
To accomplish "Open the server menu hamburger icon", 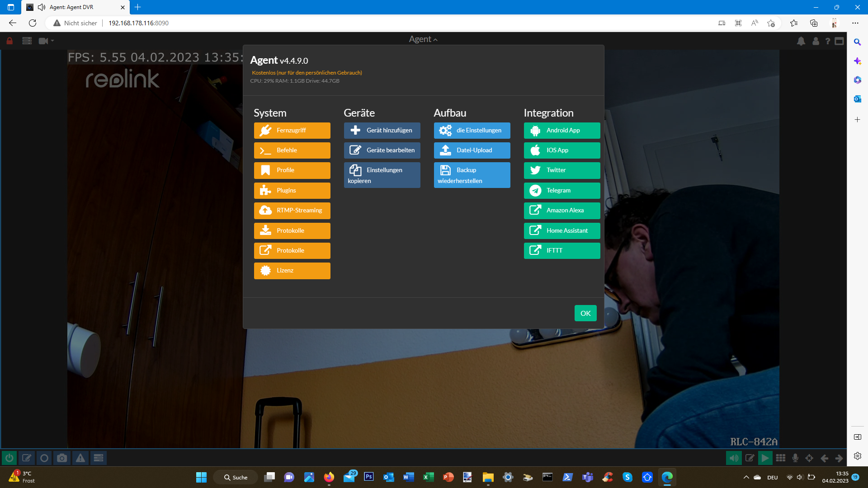I will pos(27,41).
